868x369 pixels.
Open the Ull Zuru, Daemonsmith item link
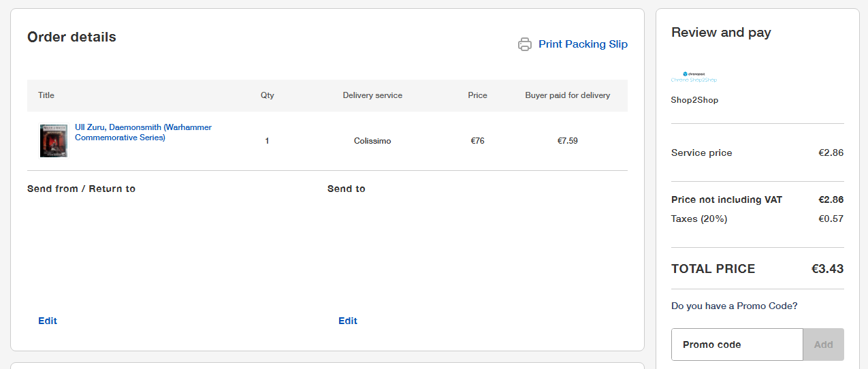click(143, 132)
